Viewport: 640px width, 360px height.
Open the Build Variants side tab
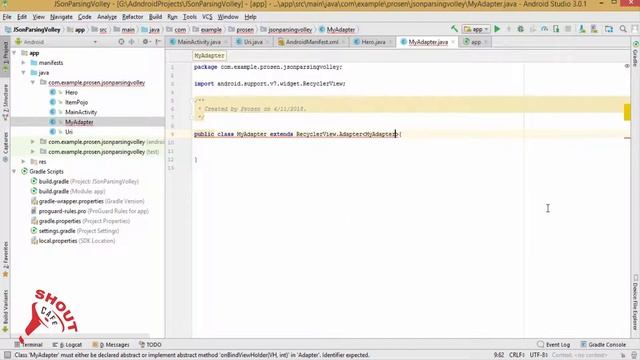(5, 311)
